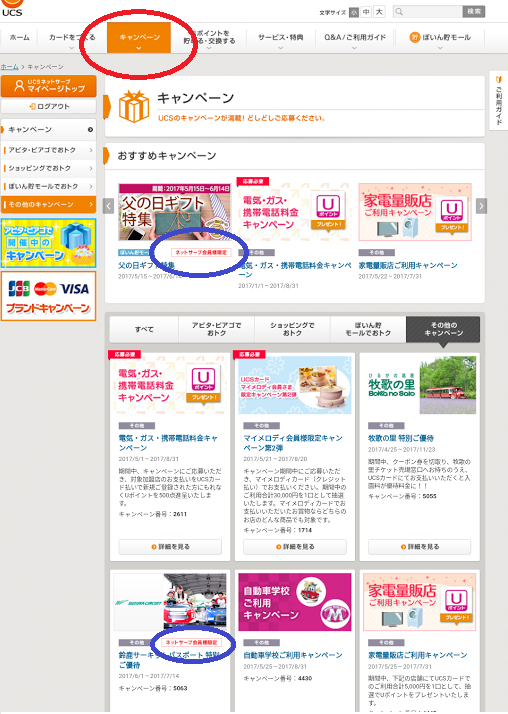The image size is (508, 714).
Task: Expand chevron under Q&A/ご利用ガイド
Action: coord(354,48)
